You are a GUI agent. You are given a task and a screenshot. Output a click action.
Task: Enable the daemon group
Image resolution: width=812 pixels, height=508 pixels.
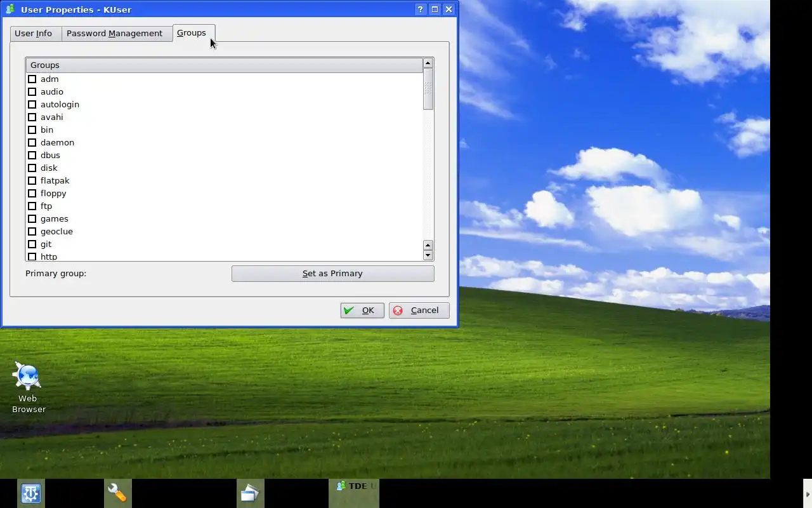[x=32, y=142]
